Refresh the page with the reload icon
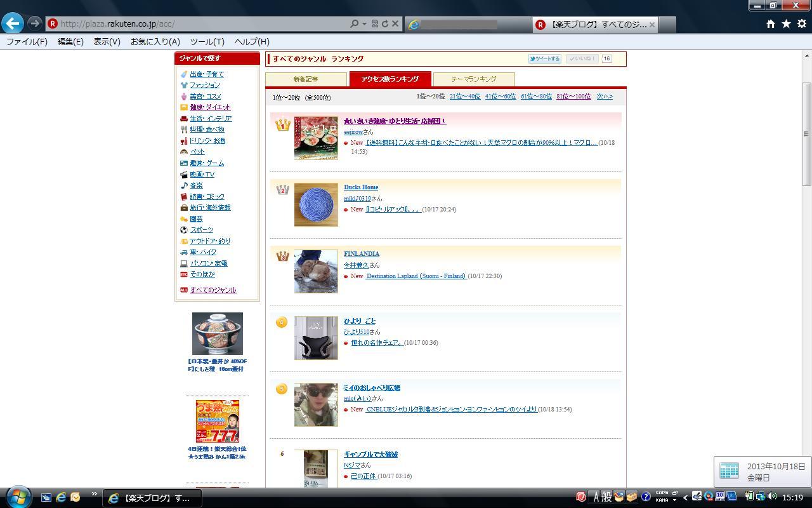Image resolution: width=812 pixels, height=508 pixels. [x=384, y=23]
